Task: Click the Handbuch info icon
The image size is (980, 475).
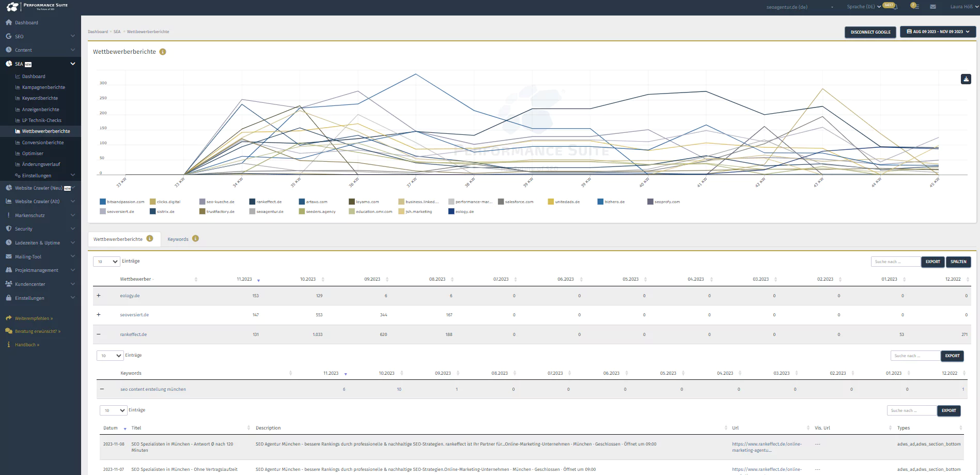Action: tap(9, 345)
